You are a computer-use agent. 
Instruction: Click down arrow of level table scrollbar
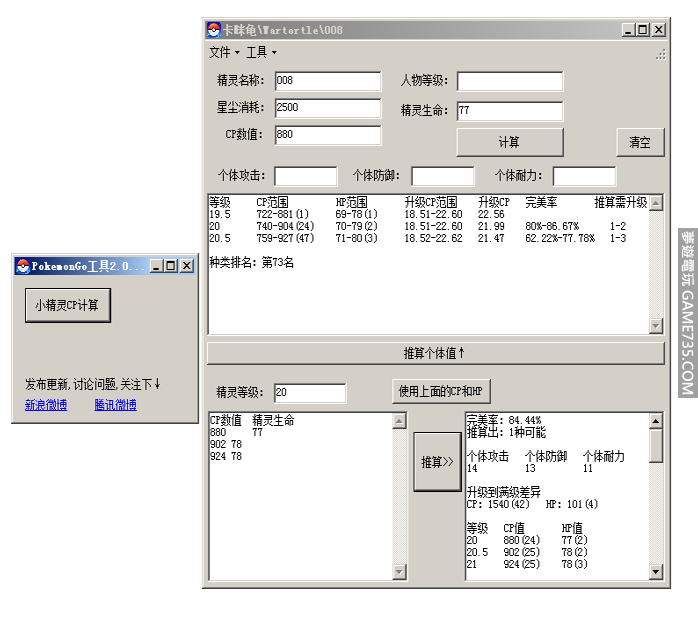coord(656,326)
